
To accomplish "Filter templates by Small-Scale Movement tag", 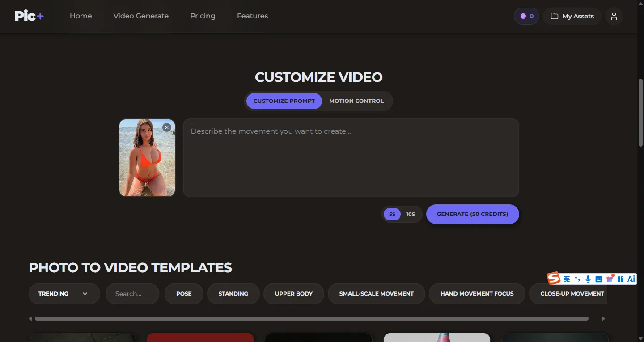I will pyautogui.click(x=377, y=294).
